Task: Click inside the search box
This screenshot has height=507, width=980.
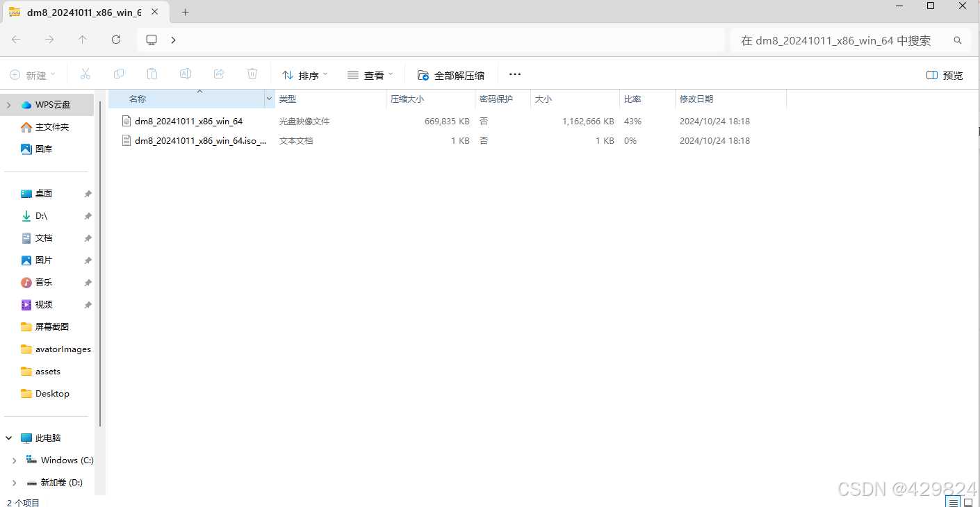Action: click(x=834, y=40)
